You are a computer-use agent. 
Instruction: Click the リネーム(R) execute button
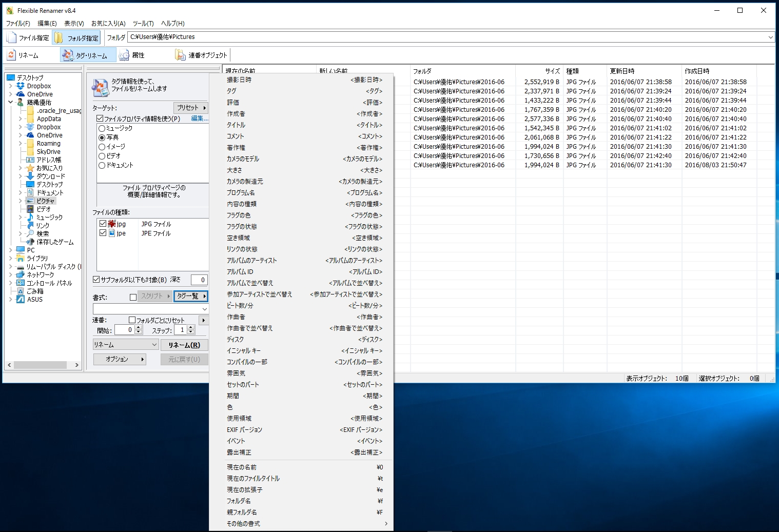coord(184,345)
